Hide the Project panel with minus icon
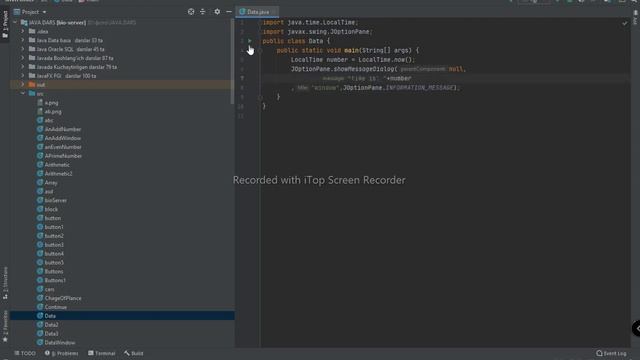The image size is (640, 360). pos(229,12)
